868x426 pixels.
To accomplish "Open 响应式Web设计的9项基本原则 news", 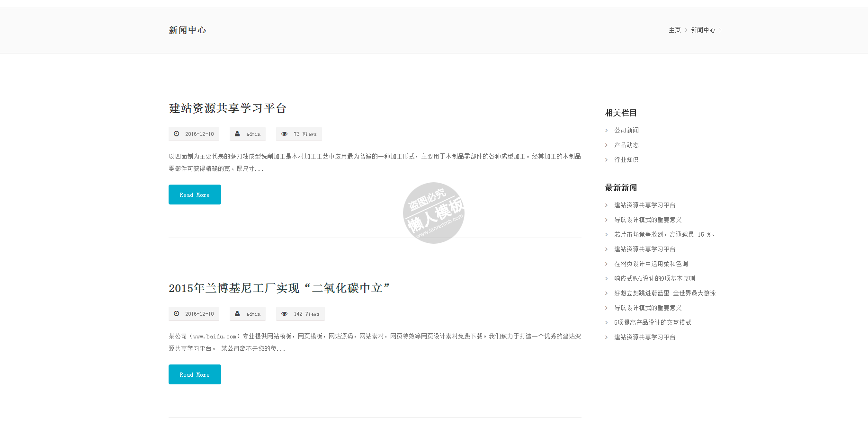I will pos(655,278).
